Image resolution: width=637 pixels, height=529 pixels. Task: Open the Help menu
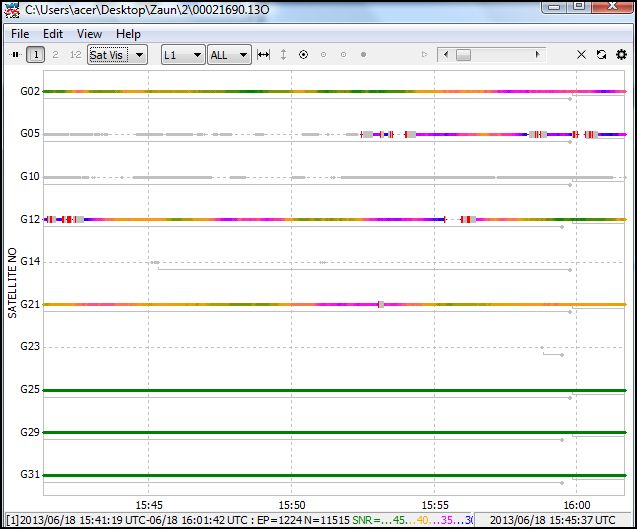(128, 34)
